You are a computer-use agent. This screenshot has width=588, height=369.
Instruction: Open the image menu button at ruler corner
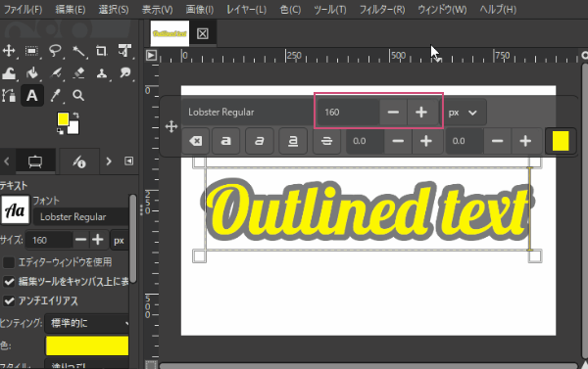point(151,56)
